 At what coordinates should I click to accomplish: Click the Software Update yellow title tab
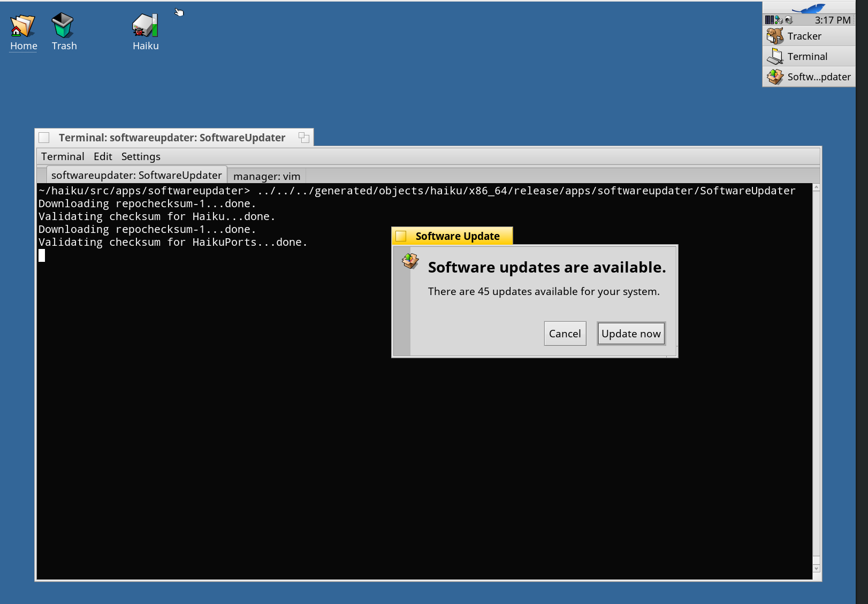coord(452,236)
